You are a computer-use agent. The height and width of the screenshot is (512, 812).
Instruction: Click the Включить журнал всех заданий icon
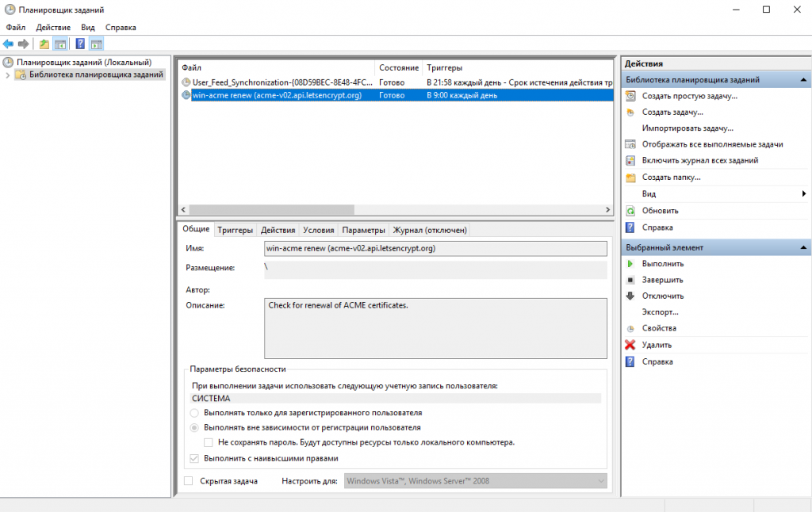pyautogui.click(x=630, y=160)
